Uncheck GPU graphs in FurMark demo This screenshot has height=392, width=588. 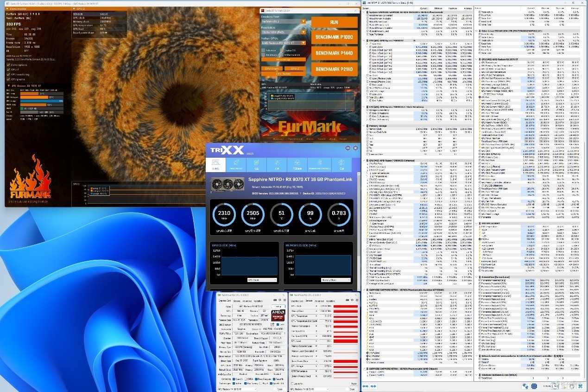point(8,79)
